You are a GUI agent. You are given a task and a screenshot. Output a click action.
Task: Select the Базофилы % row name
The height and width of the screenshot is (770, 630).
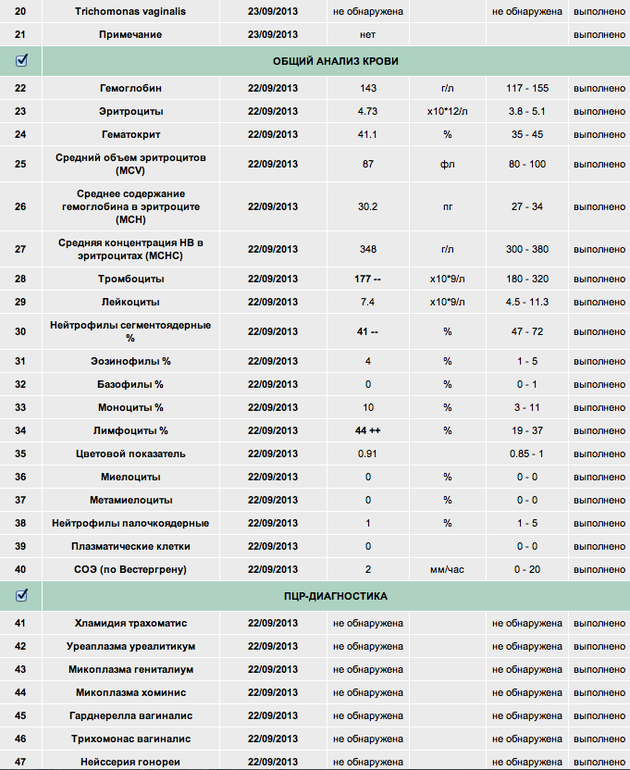tap(131, 385)
